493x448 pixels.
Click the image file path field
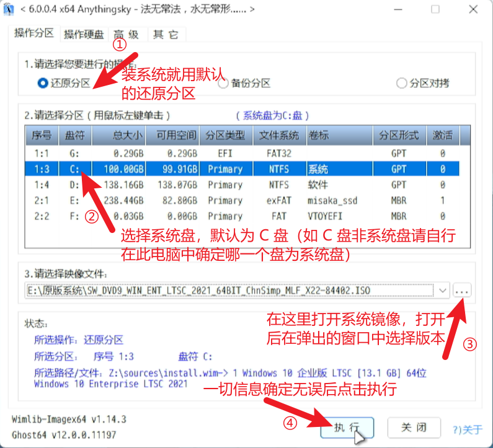[x=229, y=289]
